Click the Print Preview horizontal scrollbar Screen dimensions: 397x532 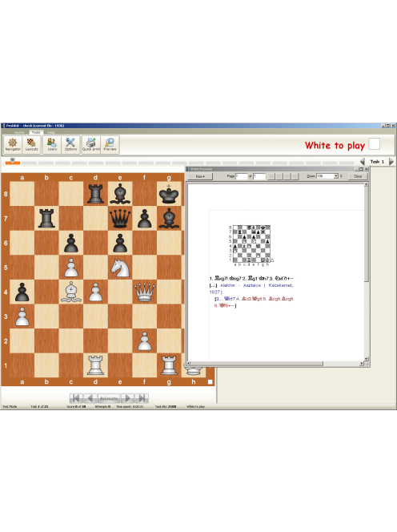click(x=275, y=364)
